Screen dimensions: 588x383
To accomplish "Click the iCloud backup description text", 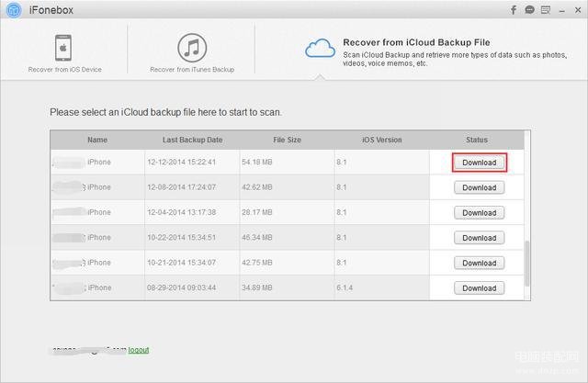I will pyautogui.click(x=455, y=59).
